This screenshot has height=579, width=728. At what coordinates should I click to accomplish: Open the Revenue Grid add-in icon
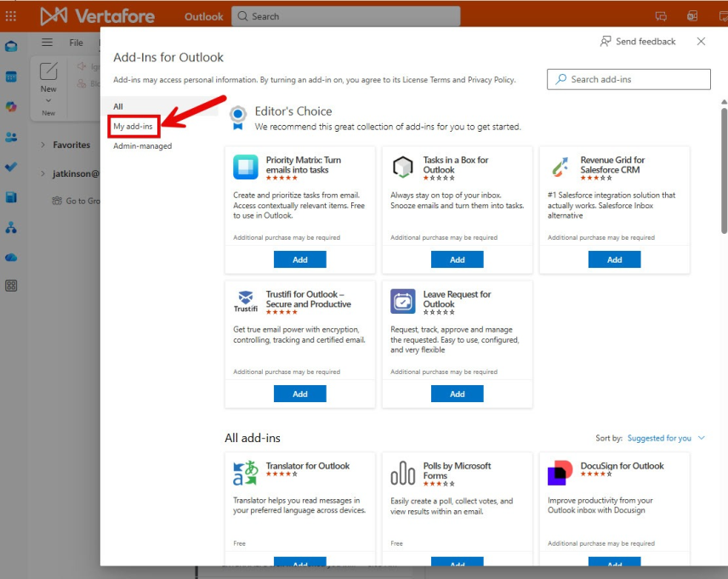pos(560,167)
